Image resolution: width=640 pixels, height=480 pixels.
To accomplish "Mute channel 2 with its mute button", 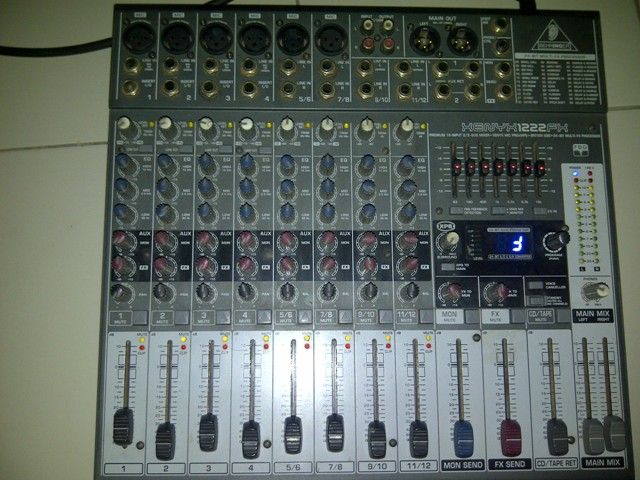I will tap(182, 317).
